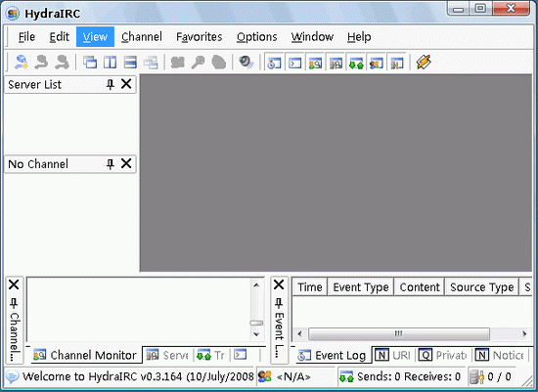Screen dimensions: 538x392
Task: Cascade windows using the toolbar icon
Action: (90, 63)
